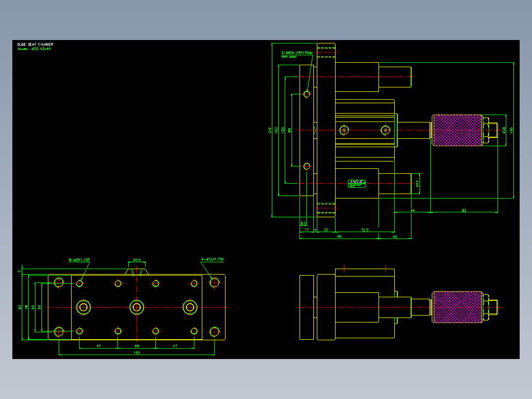This screenshot has width=532, height=399.
Task: Click the 82 length dimension under the knob
Action: [464, 210]
